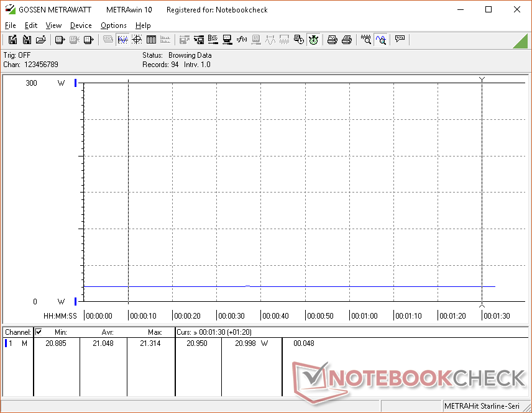Screen dimensions: 532x413
Task: Switch to the data table view icon
Action: coord(151,40)
